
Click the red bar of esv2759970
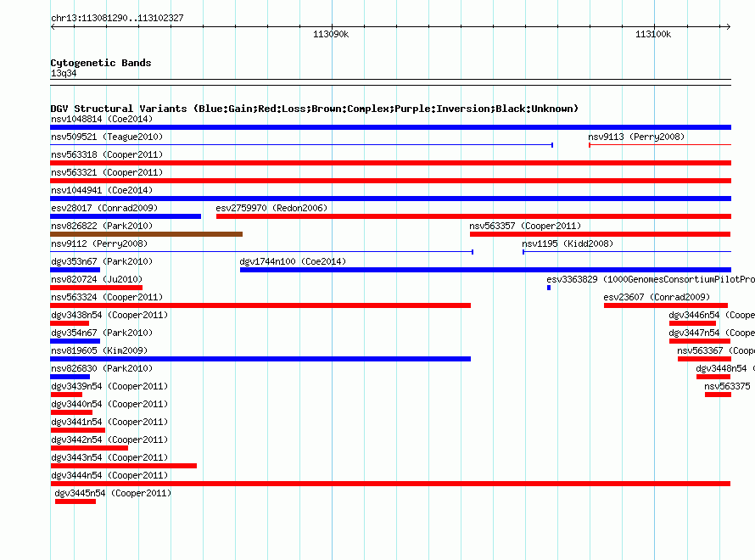pyautogui.click(x=474, y=216)
